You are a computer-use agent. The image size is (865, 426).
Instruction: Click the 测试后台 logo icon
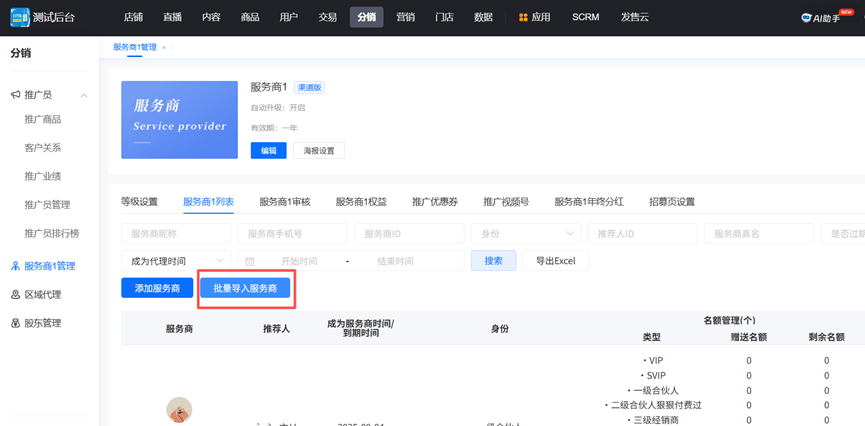[19, 17]
